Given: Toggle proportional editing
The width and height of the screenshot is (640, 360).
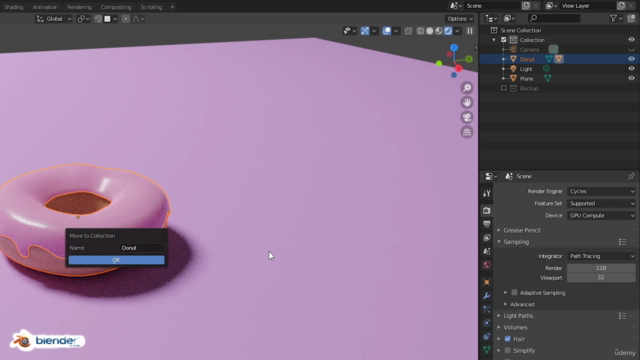Looking at the screenshot, I should pos(126,19).
